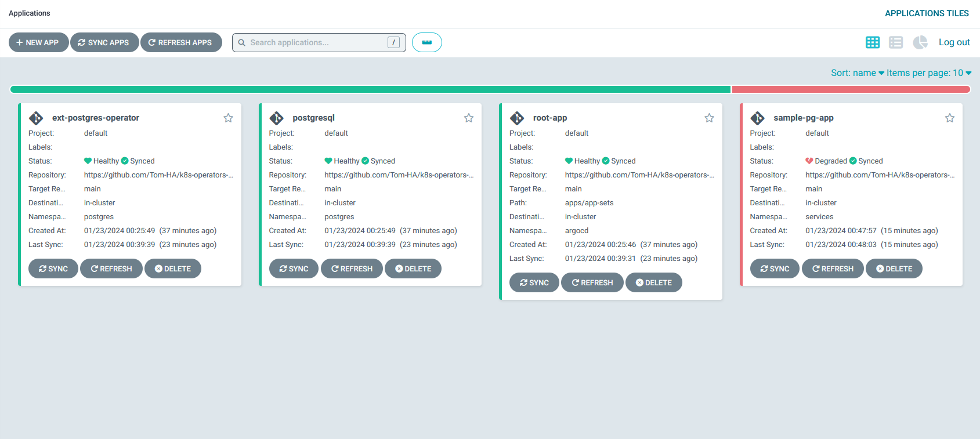
Task: Delete the sample-pg-app application
Action: point(894,269)
